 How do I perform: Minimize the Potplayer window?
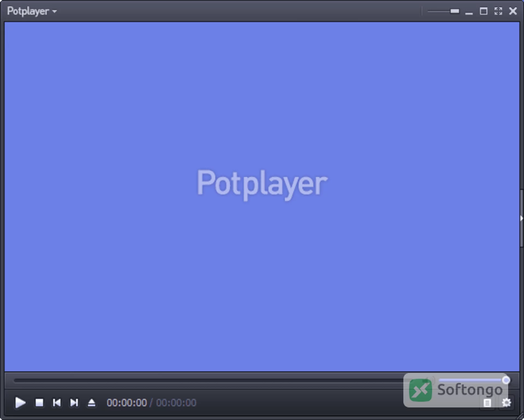coord(469,13)
